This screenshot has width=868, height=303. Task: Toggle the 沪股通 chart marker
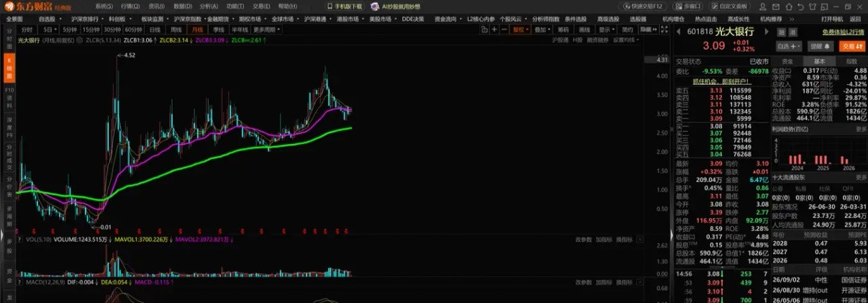click(560, 40)
